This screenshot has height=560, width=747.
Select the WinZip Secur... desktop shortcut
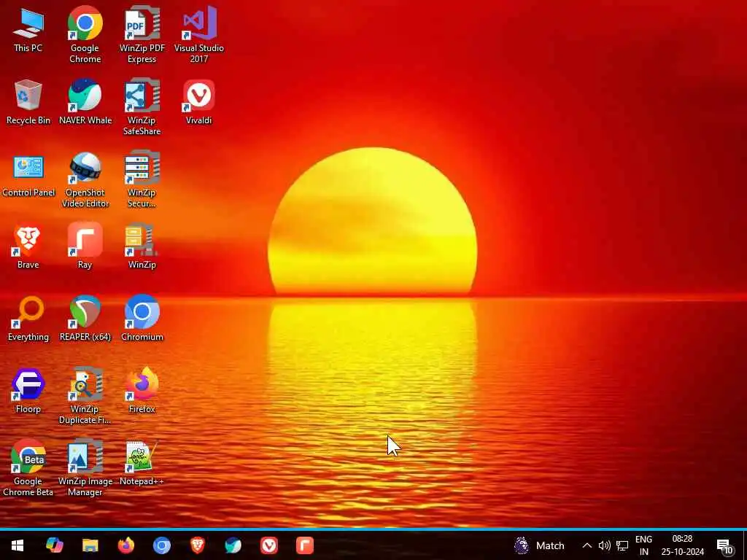142,179
